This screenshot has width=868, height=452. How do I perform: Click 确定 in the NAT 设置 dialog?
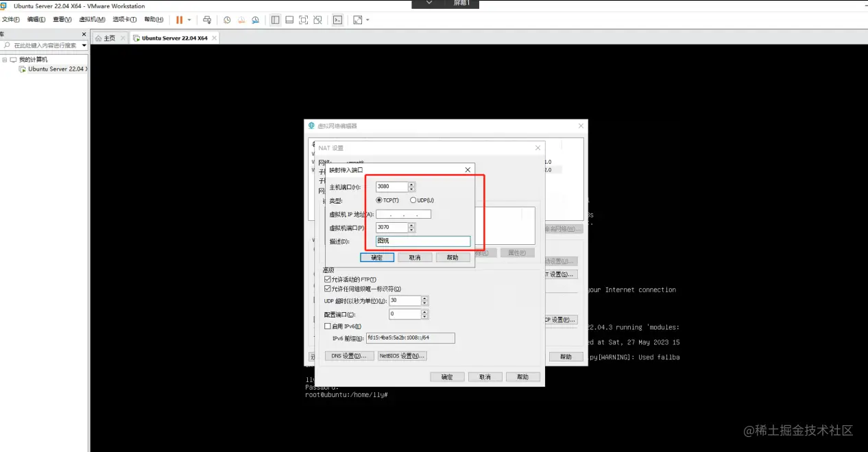(x=447, y=377)
